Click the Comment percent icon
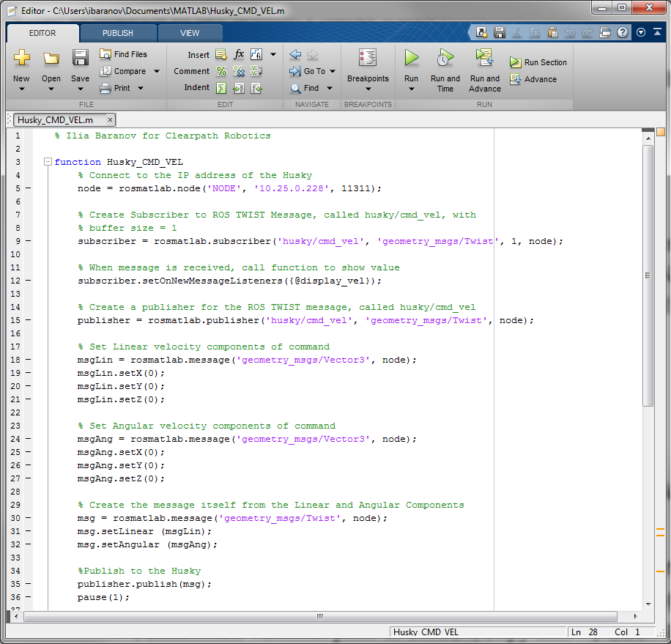Screen dimensions: 671x644 (x=221, y=71)
